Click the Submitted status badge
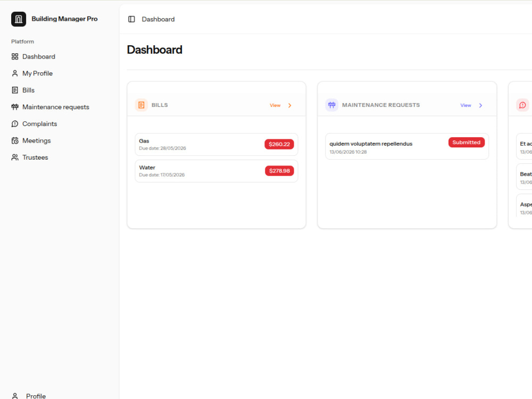The width and height of the screenshot is (532, 399). [x=467, y=143]
